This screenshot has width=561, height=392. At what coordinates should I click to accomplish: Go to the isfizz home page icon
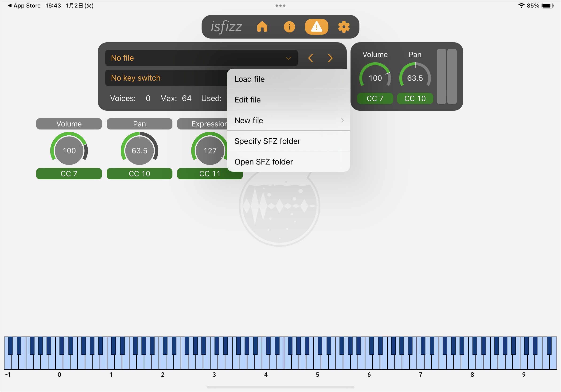tap(262, 27)
